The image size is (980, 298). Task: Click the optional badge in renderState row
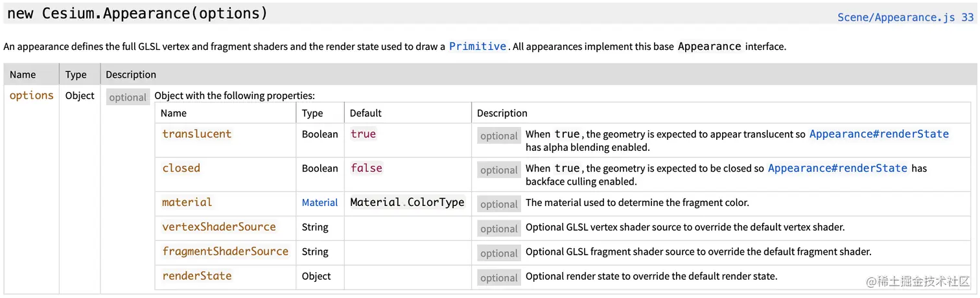tap(498, 278)
